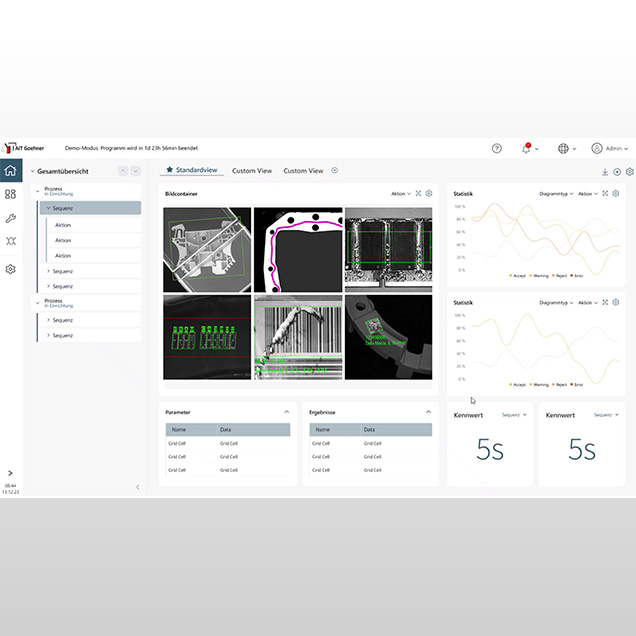Open the Aktion dropdown in Bildcontainer

point(400,194)
